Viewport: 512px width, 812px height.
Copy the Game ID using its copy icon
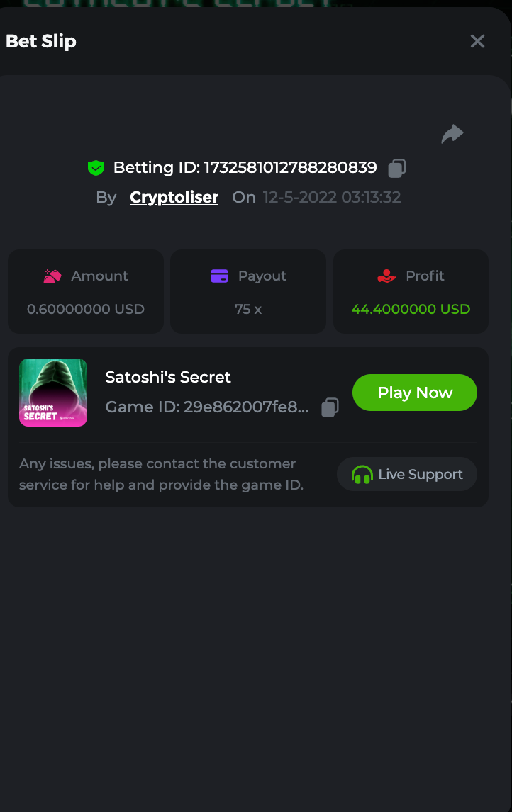[x=330, y=407]
